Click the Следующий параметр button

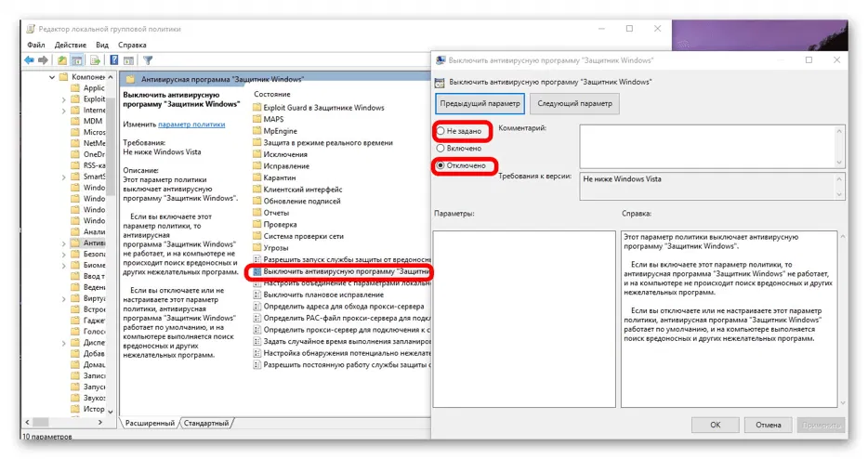574,103
